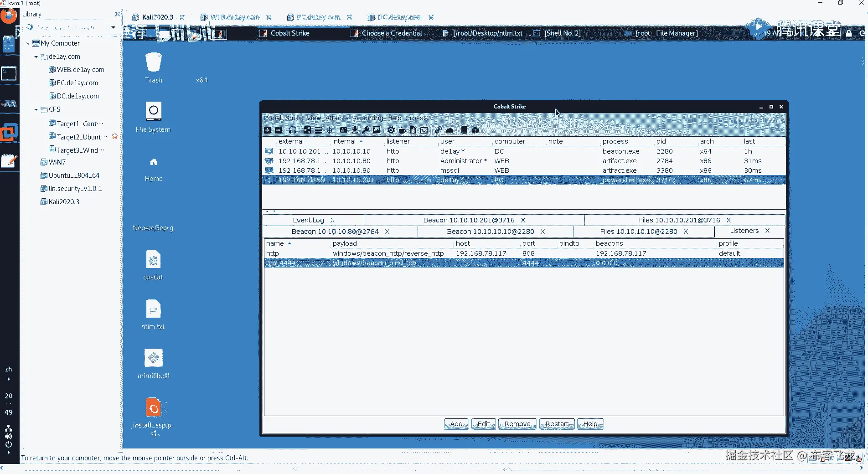Select the mssql user session row
The height and width of the screenshot is (474, 868).
point(524,170)
